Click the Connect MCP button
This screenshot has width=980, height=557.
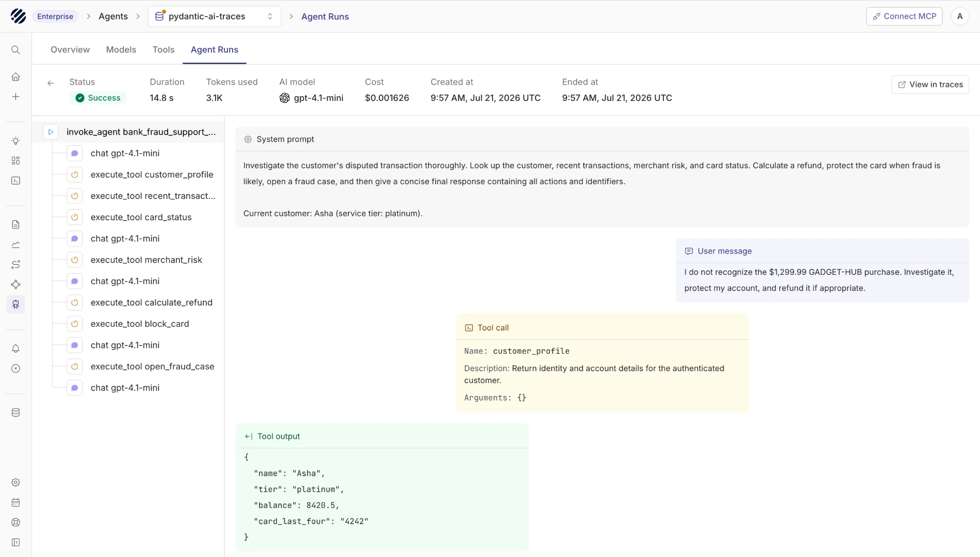click(904, 16)
